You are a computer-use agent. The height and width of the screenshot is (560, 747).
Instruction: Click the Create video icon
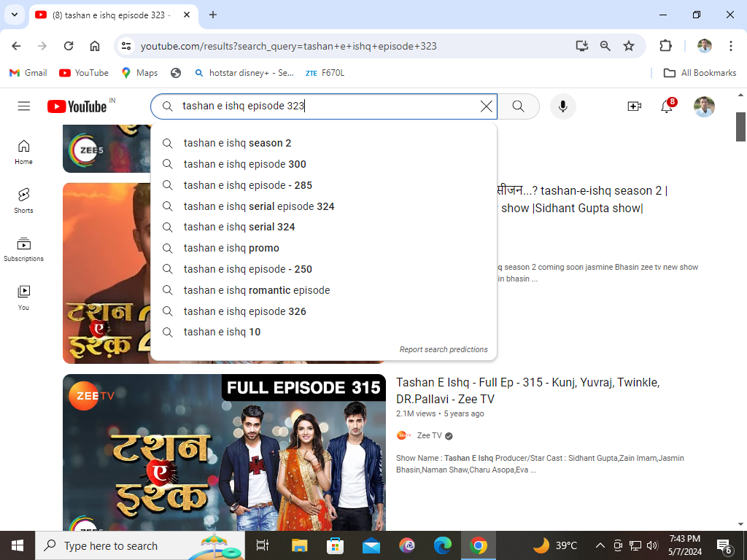pyautogui.click(x=634, y=106)
